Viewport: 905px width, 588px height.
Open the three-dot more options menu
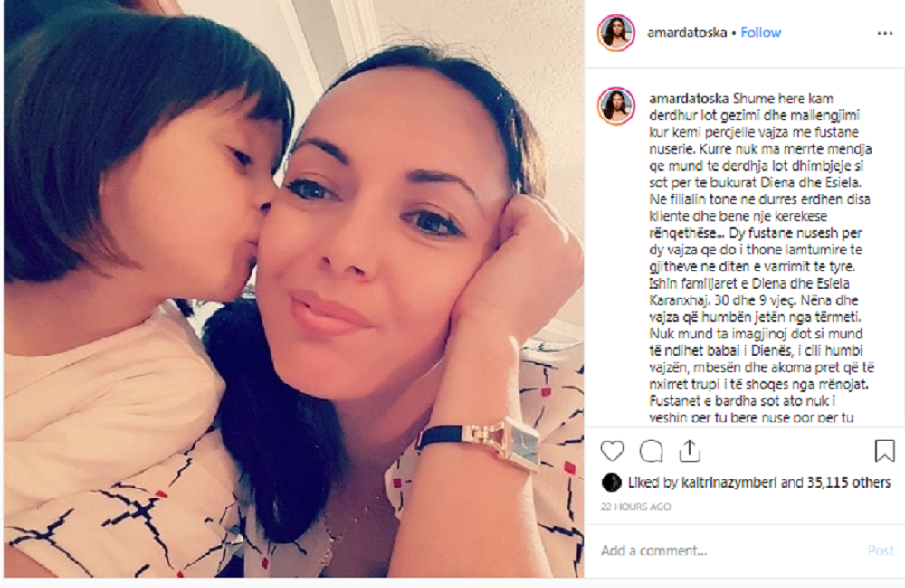point(885,33)
